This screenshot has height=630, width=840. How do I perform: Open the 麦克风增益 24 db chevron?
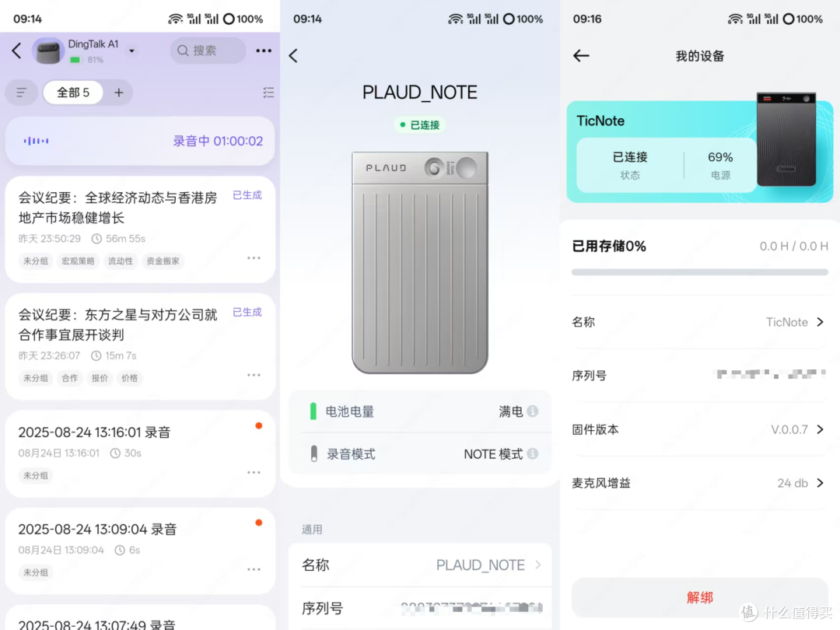click(x=821, y=483)
